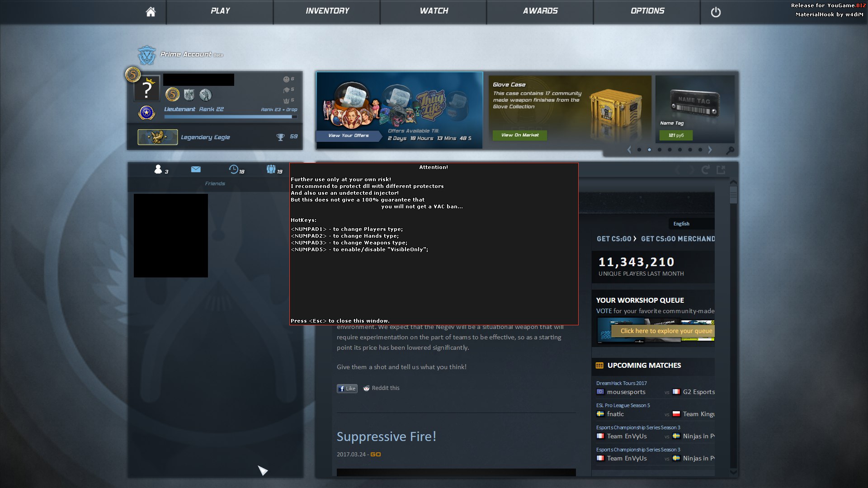The image size is (868, 488).
Task: Click the UPCOMING MATCHES calendar icon
Action: tap(599, 366)
